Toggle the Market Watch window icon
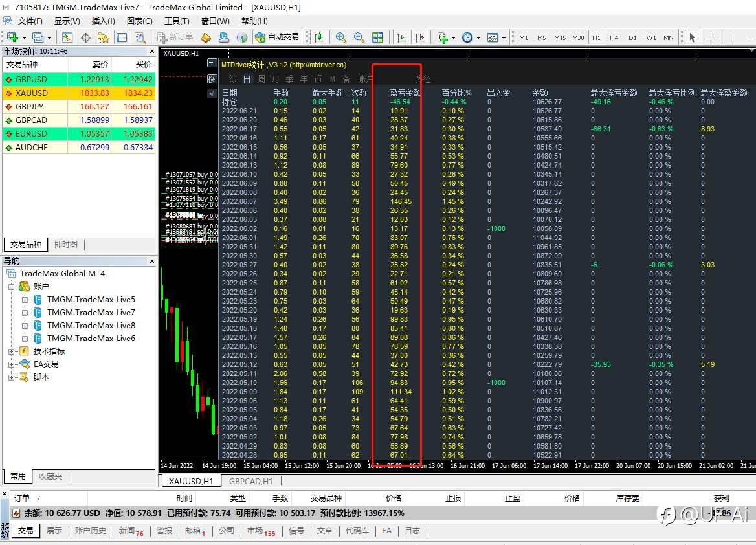This screenshot has height=545, width=756. tap(67, 37)
